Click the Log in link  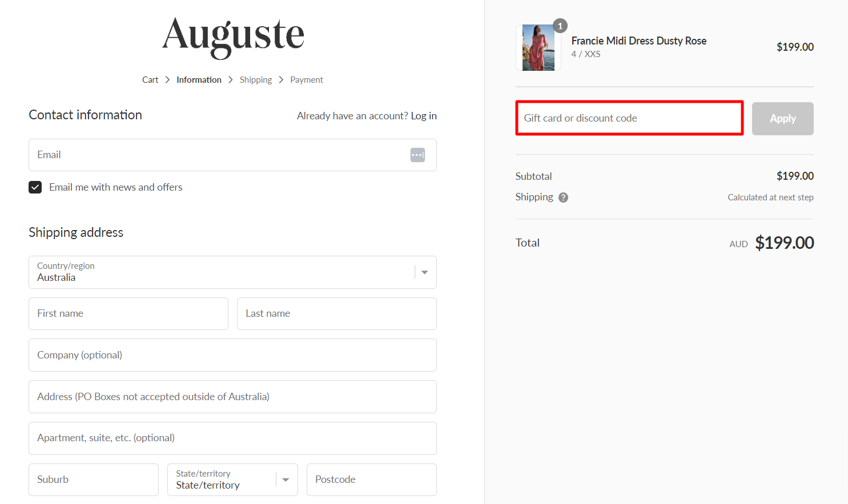point(424,116)
